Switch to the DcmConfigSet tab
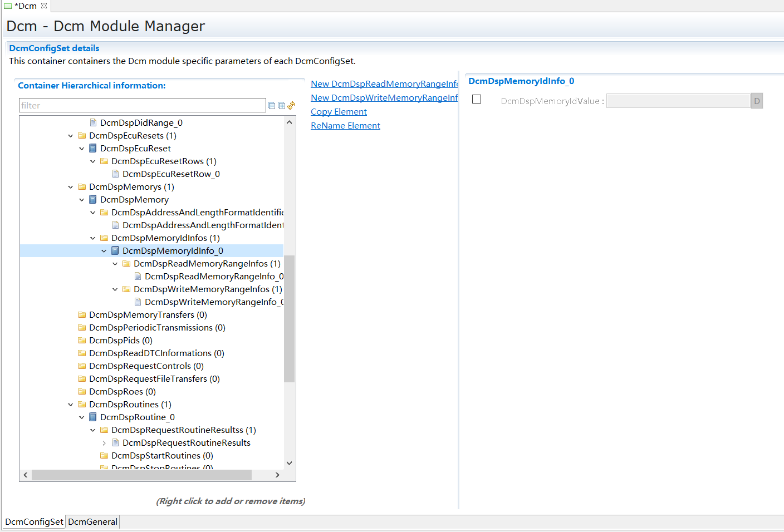 34,522
